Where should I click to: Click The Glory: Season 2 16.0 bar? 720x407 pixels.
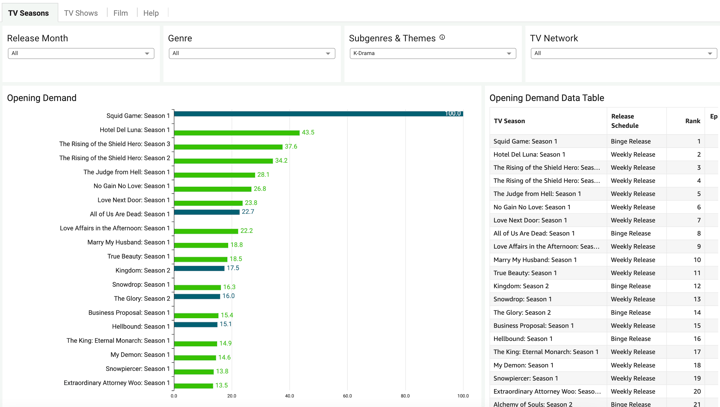pyautogui.click(x=197, y=296)
